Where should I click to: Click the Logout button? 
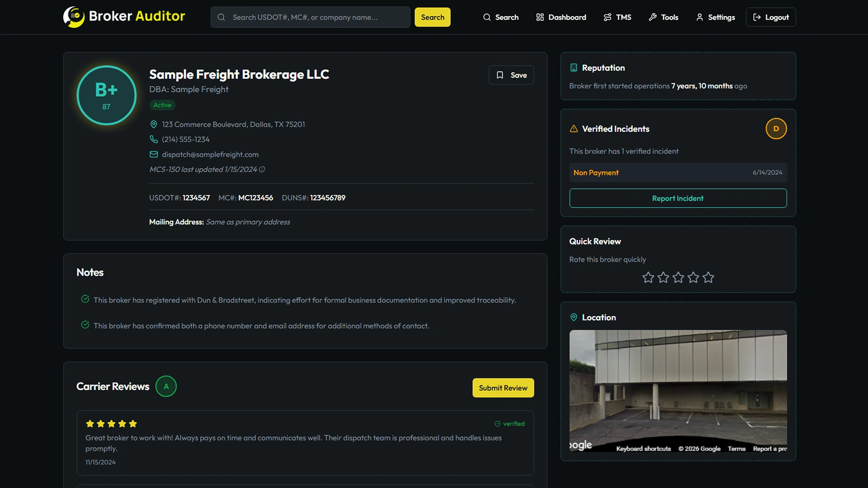pyautogui.click(x=771, y=17)
